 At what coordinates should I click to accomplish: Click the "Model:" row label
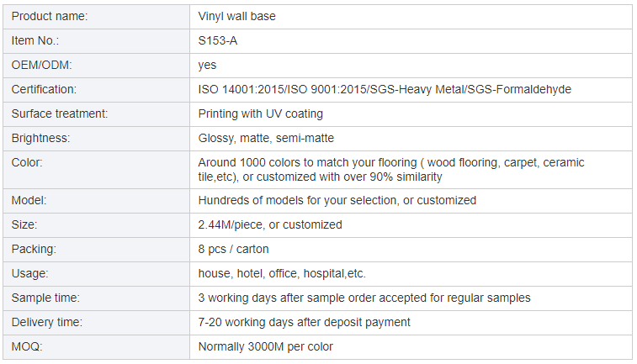pyautogui.click(x=29, y=200)
